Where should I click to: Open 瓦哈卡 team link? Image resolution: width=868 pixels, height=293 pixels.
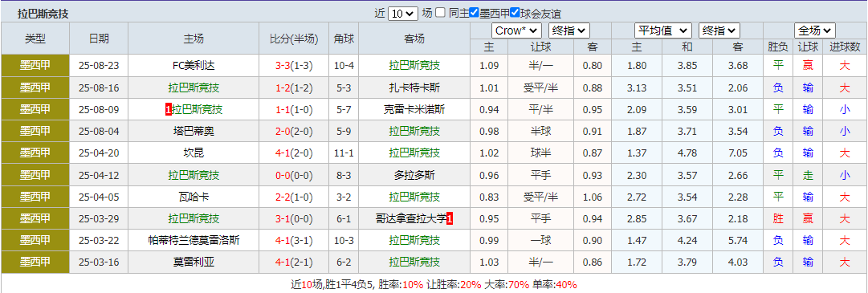point(194,197)
